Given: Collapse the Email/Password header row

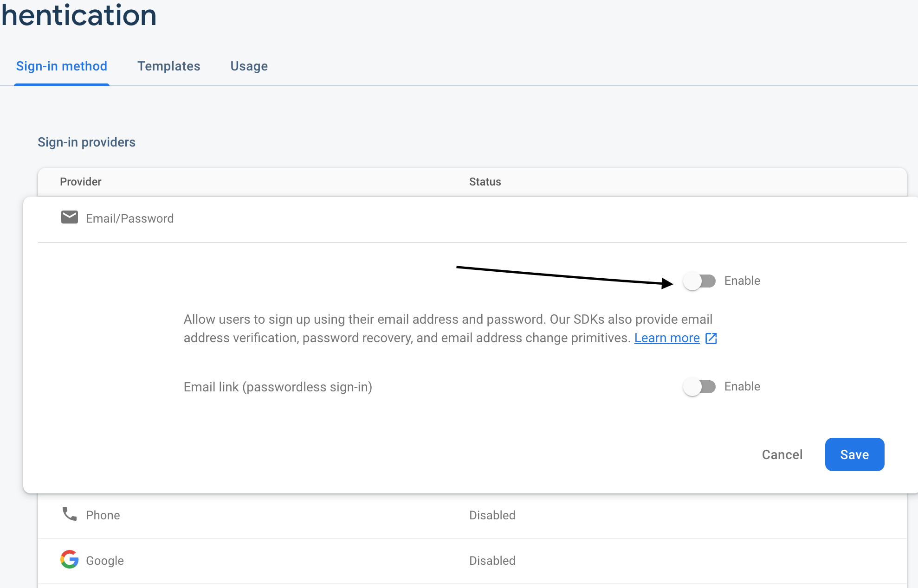Looking at the screenshot, I should tap(130, 218).
